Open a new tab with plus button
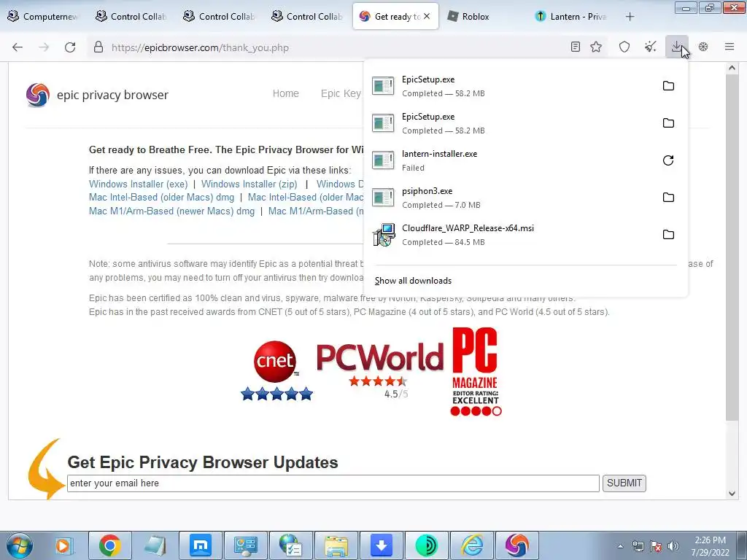 630,17
